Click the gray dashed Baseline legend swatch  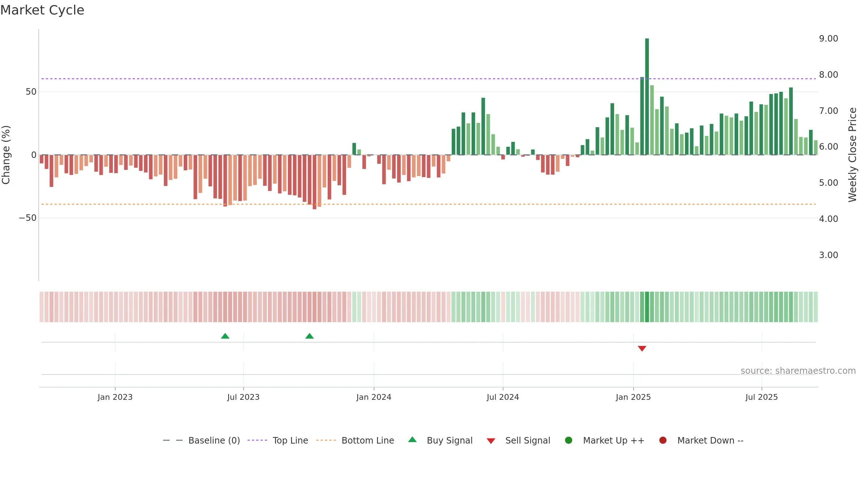tap(173, 440)
